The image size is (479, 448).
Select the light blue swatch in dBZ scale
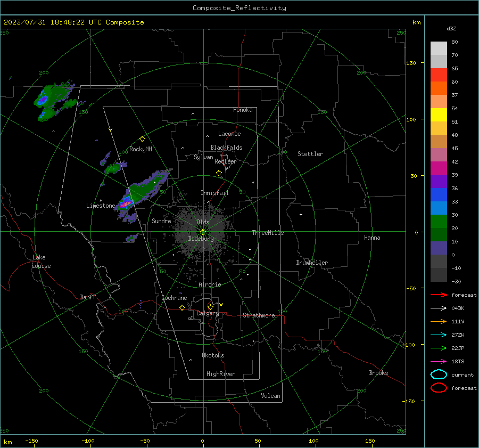coord(439,208)
